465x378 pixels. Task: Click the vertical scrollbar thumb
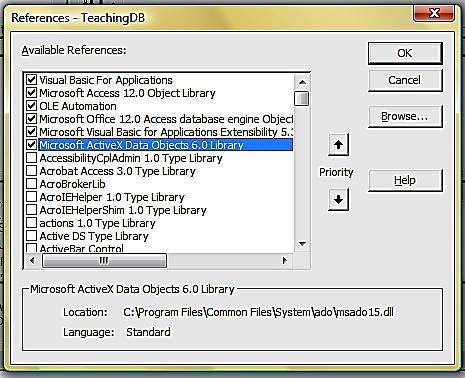click(302, 98)
